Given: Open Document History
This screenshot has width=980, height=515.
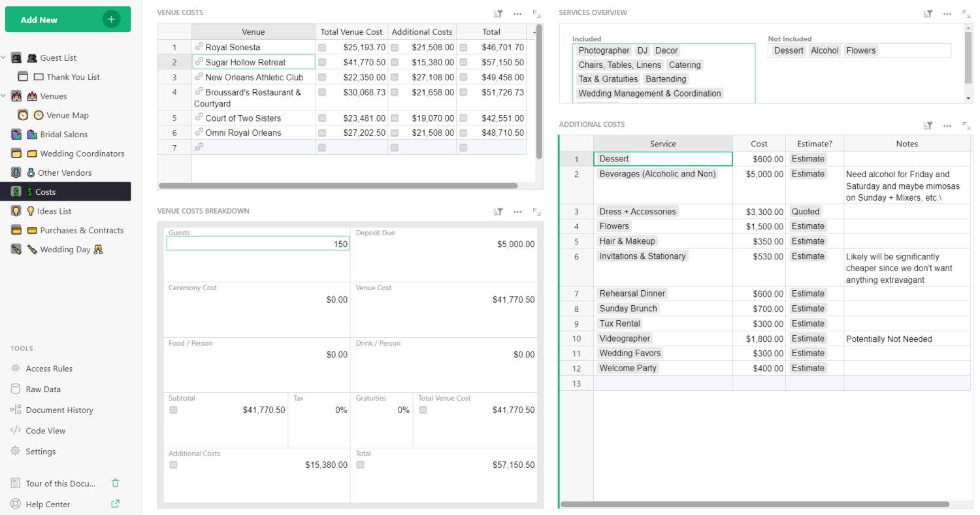Looking at the screenshot, I should tap(59, 410).
